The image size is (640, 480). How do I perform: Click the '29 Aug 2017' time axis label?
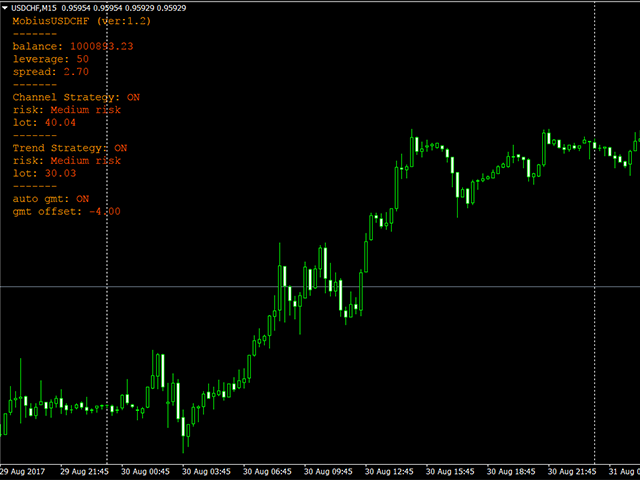[x=22, y=472]
